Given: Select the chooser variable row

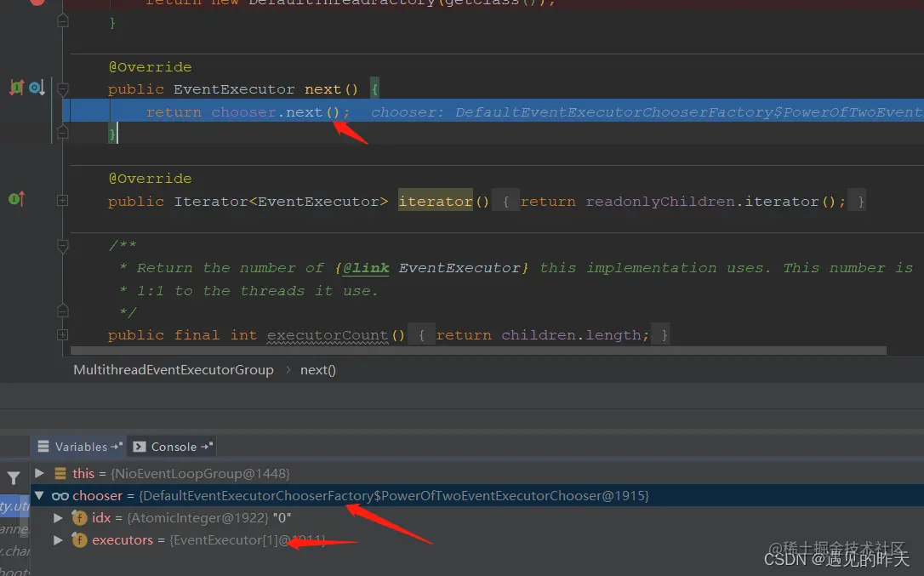Looking at the screenshot, I should 476,496.
